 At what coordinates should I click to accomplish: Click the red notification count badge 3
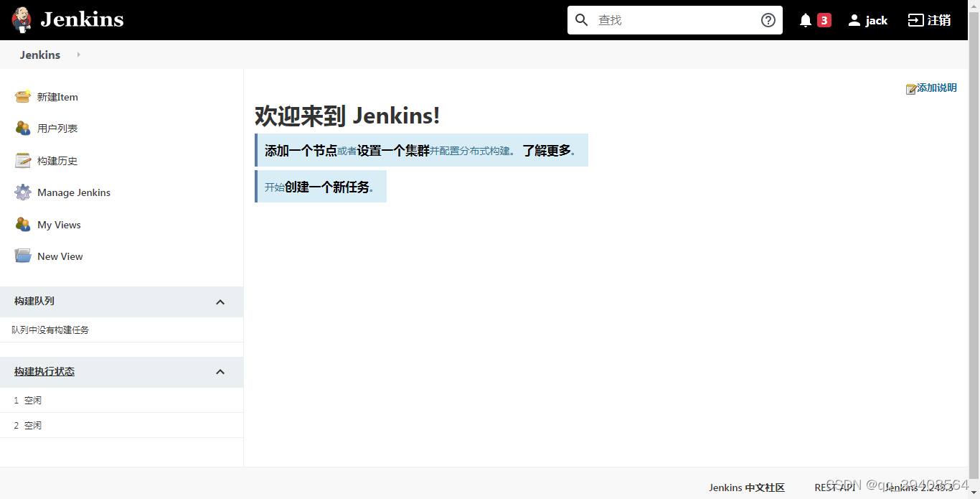pyautogui.click(x=824, y=20)
